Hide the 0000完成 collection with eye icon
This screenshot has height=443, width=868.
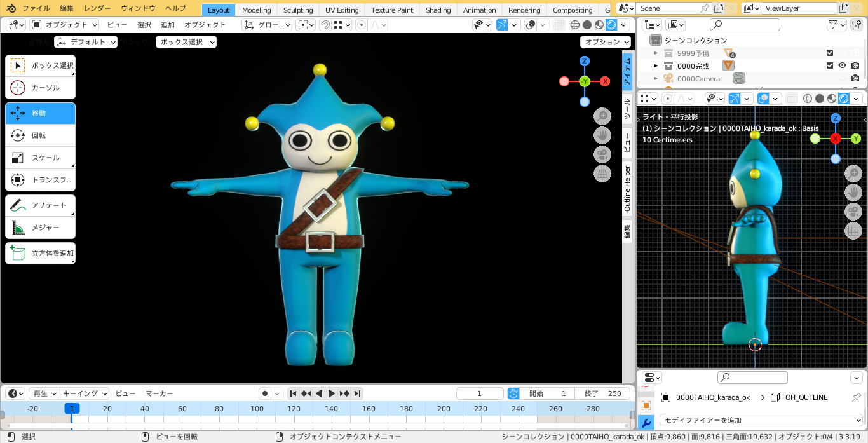click(x=842, y=65)
